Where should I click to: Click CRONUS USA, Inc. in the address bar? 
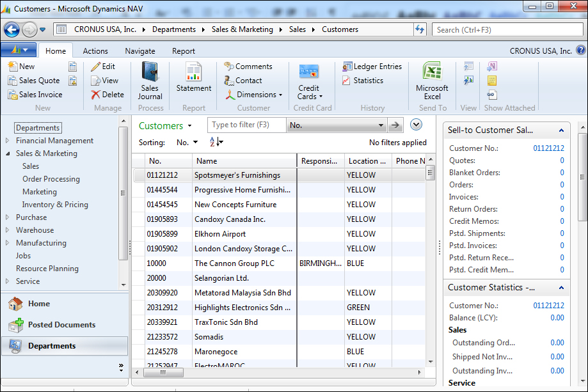105,29
